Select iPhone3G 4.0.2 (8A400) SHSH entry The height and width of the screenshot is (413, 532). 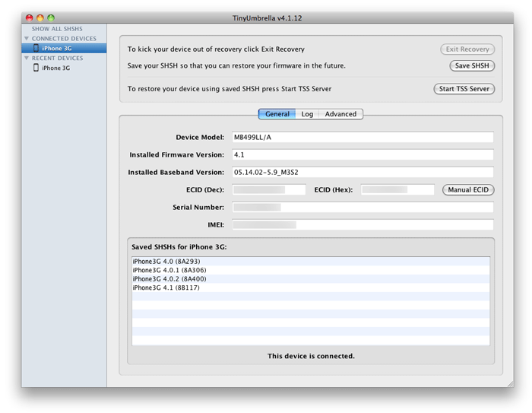tap(169, 279)
